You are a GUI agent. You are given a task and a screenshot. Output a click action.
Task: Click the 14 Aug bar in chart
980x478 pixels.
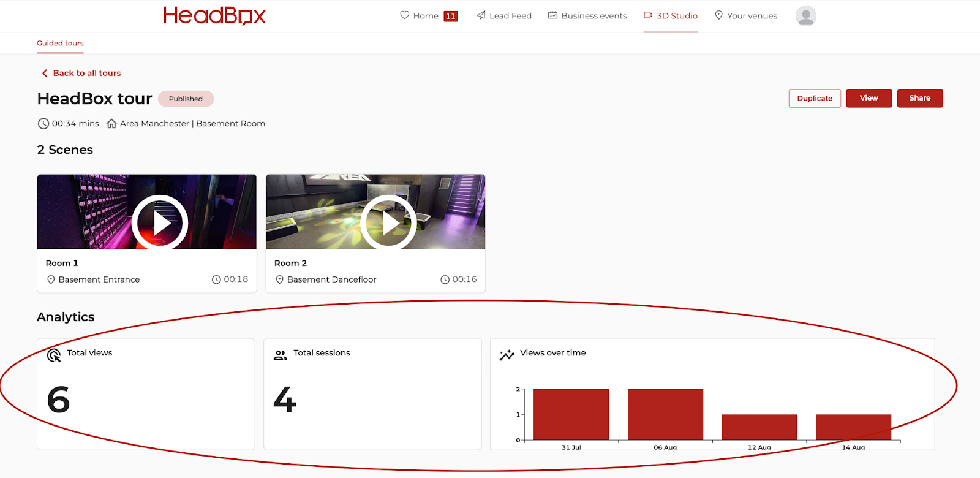tap(853, 427)
